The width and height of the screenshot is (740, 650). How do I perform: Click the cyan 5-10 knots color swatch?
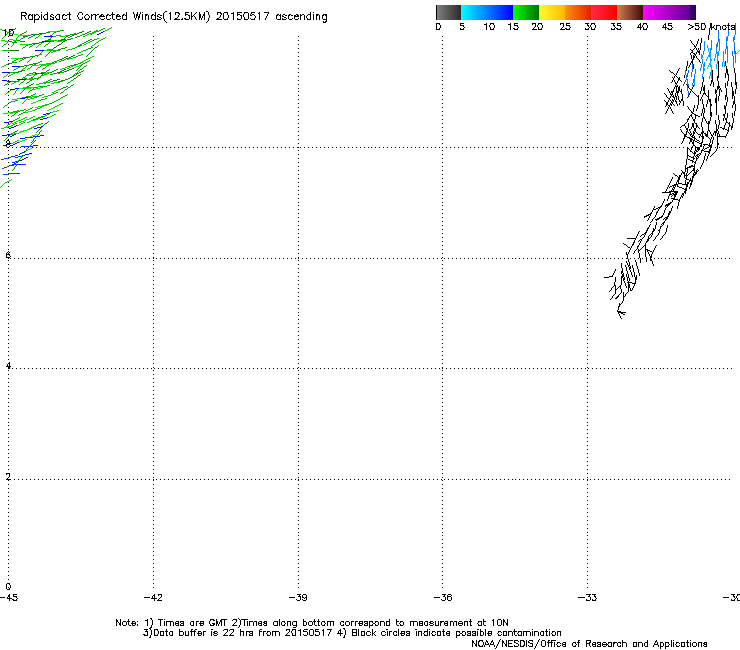pos(474,12)
